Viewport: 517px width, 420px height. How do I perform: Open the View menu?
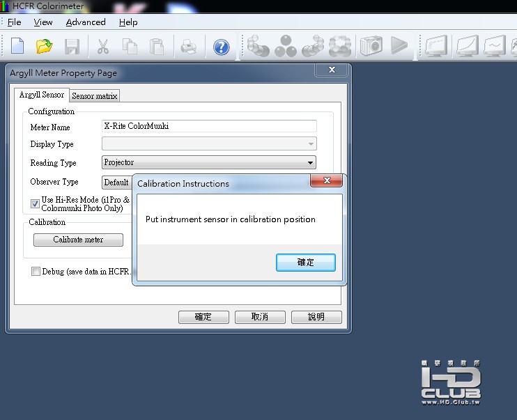(43, 22)
